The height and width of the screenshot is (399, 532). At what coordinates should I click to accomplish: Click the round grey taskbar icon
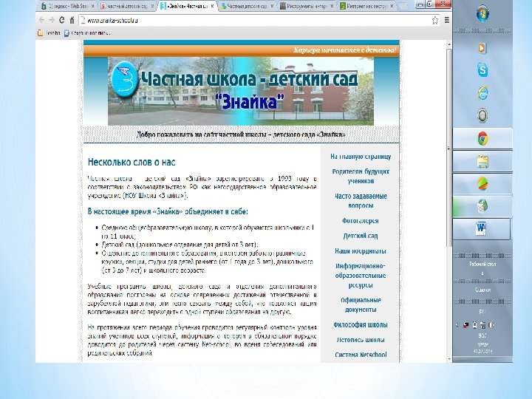pos(482,116)
